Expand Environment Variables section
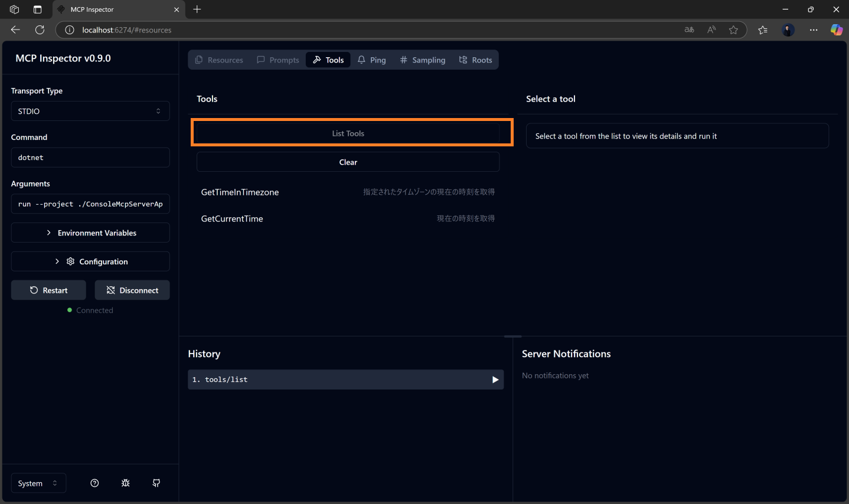The height and width of the screenshot is (504, 849). click(90, 233)
